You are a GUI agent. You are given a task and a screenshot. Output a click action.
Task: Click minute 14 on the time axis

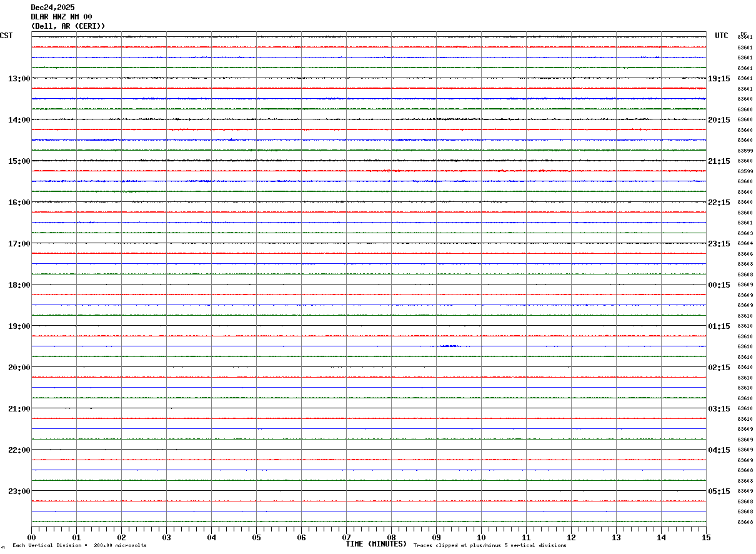tap(661, 537)
